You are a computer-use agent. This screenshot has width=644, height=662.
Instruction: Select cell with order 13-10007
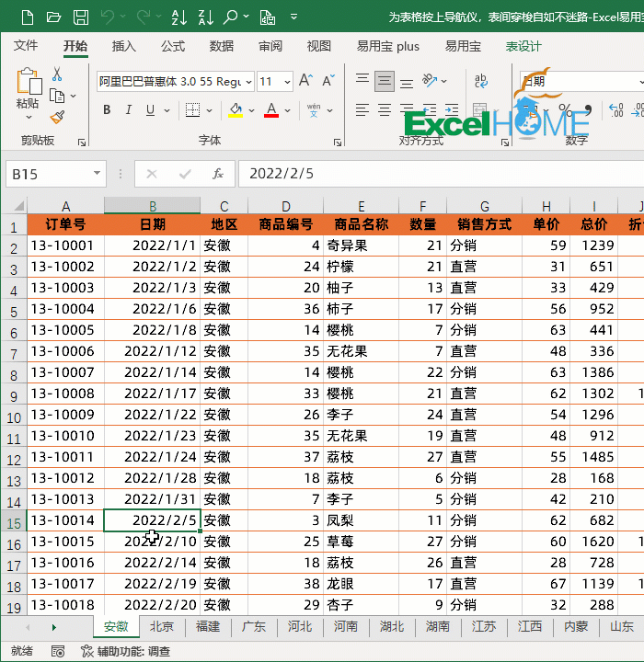coord(66,372)
